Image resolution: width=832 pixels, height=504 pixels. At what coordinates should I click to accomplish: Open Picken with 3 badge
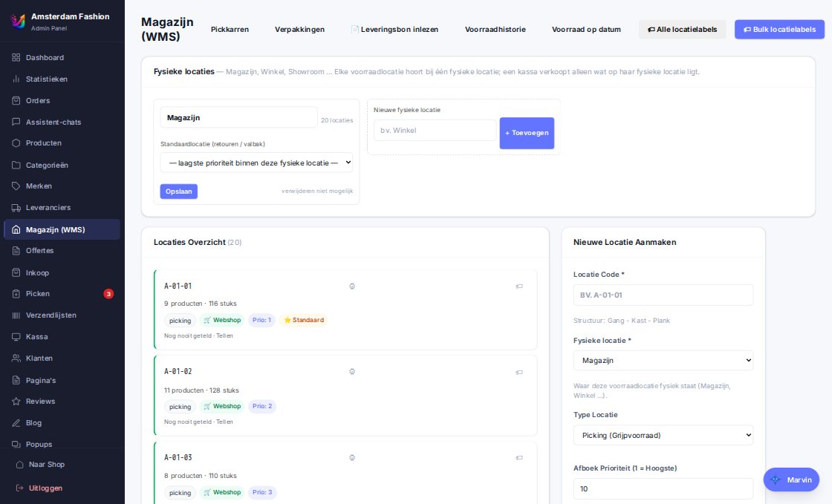point(62,294)
